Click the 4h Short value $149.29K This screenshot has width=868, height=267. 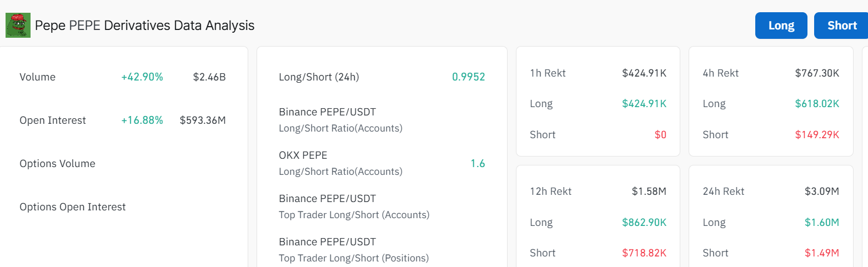(817, 135)
